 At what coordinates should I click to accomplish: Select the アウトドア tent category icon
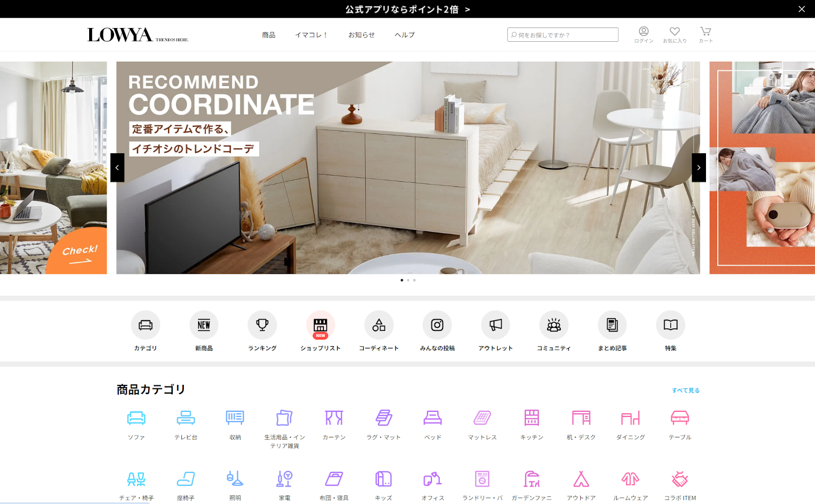(x=581, y=479)
